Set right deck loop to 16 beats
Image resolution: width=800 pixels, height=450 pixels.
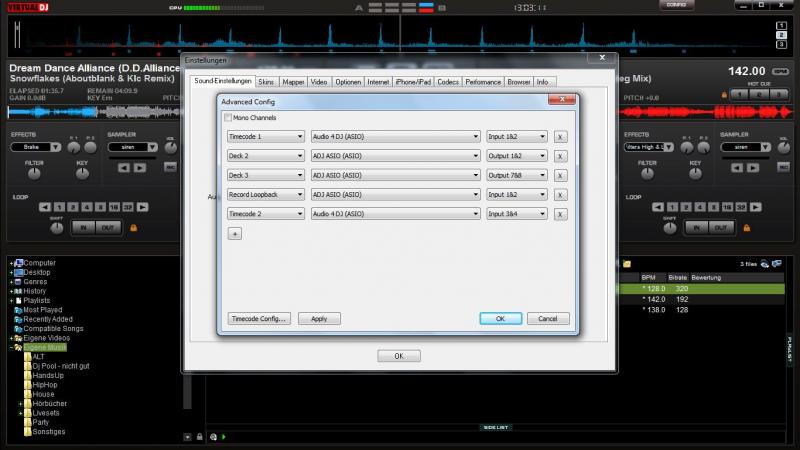pyautogui.click(x=727, y=207)
